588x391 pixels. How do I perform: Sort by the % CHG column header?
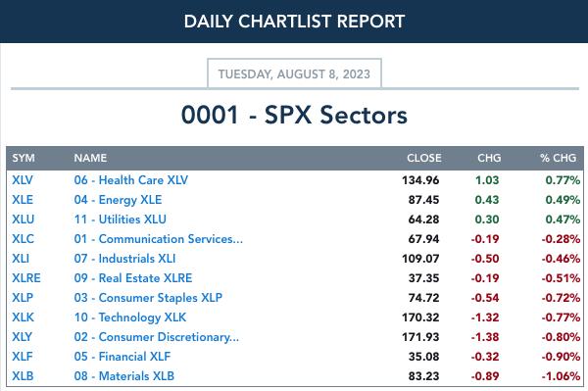point(558,158)
